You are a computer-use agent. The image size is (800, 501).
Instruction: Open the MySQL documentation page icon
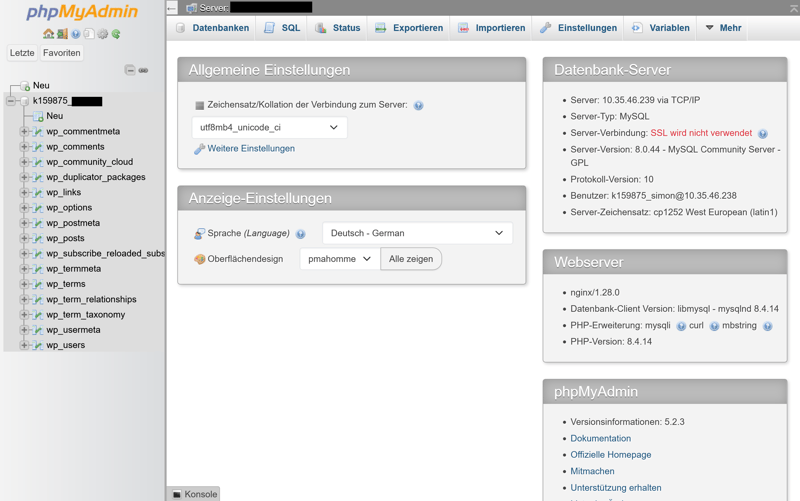89,34
